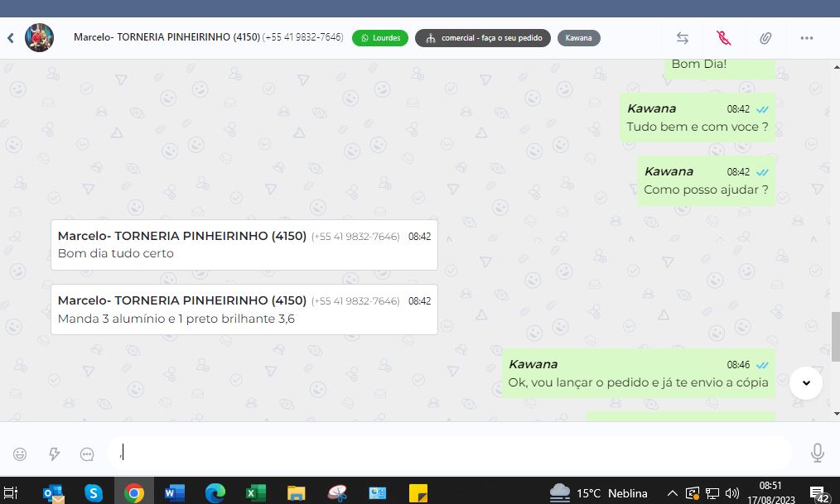Click the paperclip attachment icon
840x504 pixels.
pyautogui.click(x=765, y=38)
